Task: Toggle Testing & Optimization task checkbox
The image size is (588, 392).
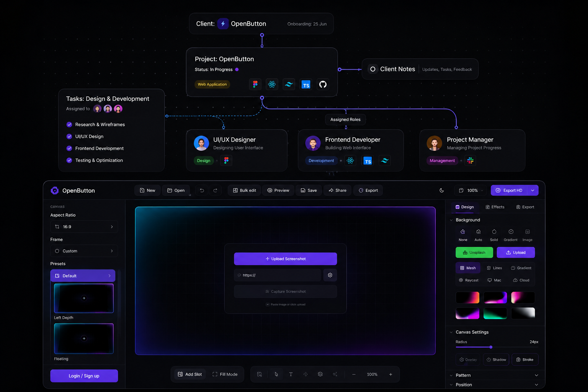Action: 69,160
